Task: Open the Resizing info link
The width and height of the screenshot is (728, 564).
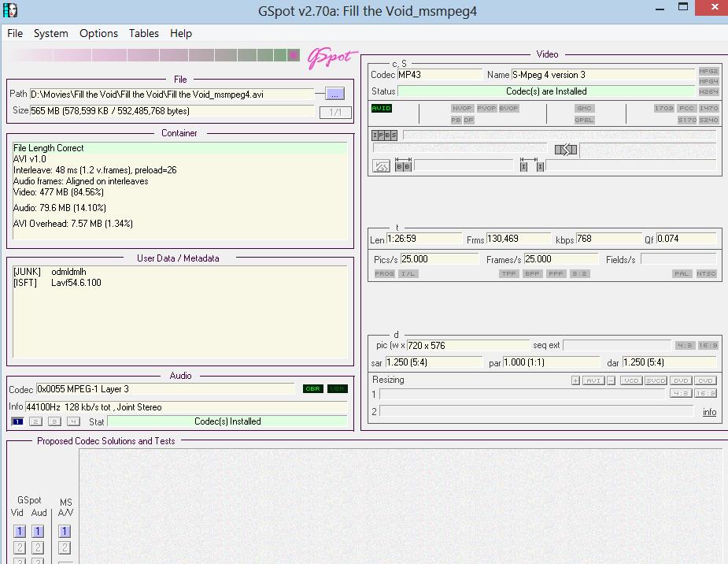Action: 709,412
